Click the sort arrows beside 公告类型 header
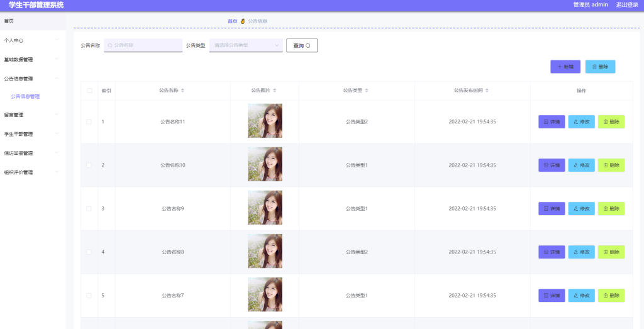This screenshot has width=644, height=329. tap(367, 91)
